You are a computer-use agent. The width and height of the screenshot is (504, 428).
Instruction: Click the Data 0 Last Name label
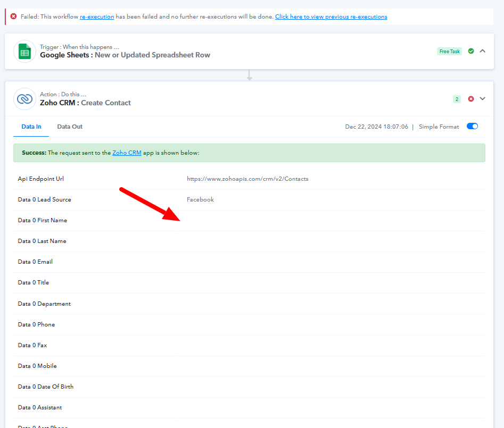42,241
